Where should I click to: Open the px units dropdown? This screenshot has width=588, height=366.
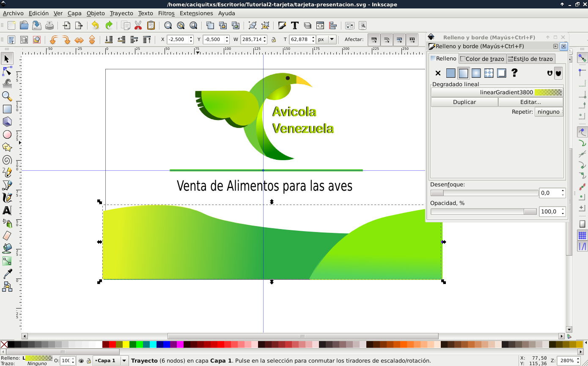[326, 39]
